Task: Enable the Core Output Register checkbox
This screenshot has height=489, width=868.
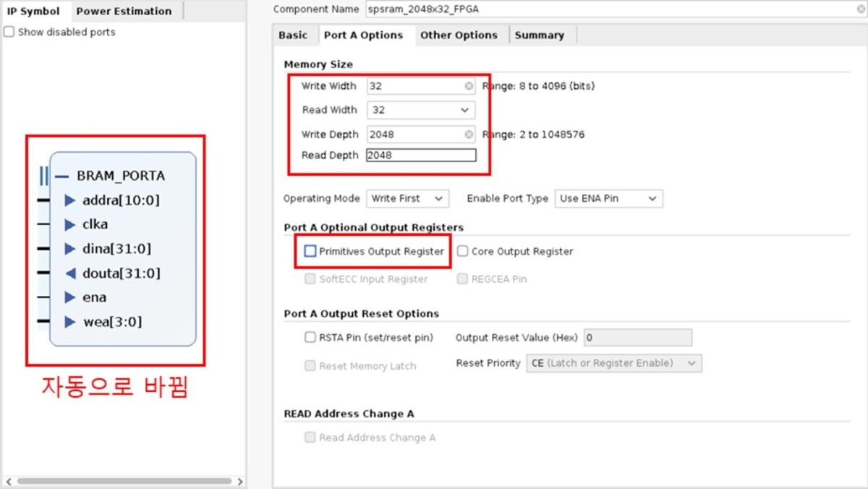Action: coord(463,251)
